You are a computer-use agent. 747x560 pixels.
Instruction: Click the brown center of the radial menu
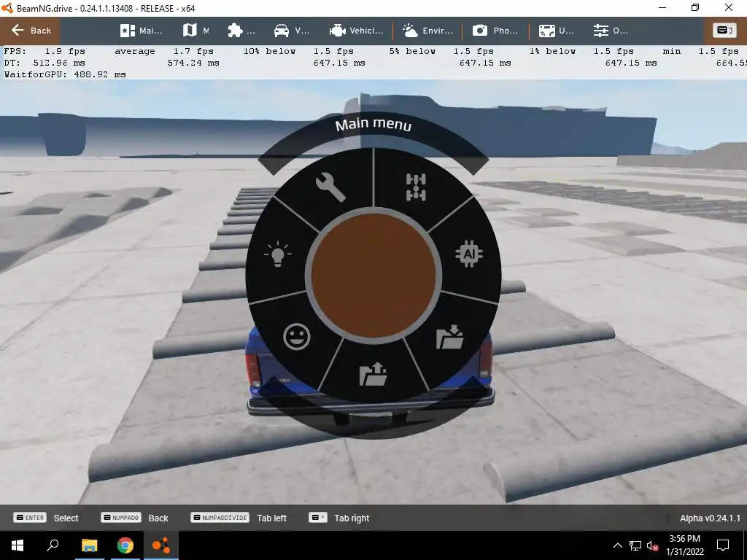point(373,275)
